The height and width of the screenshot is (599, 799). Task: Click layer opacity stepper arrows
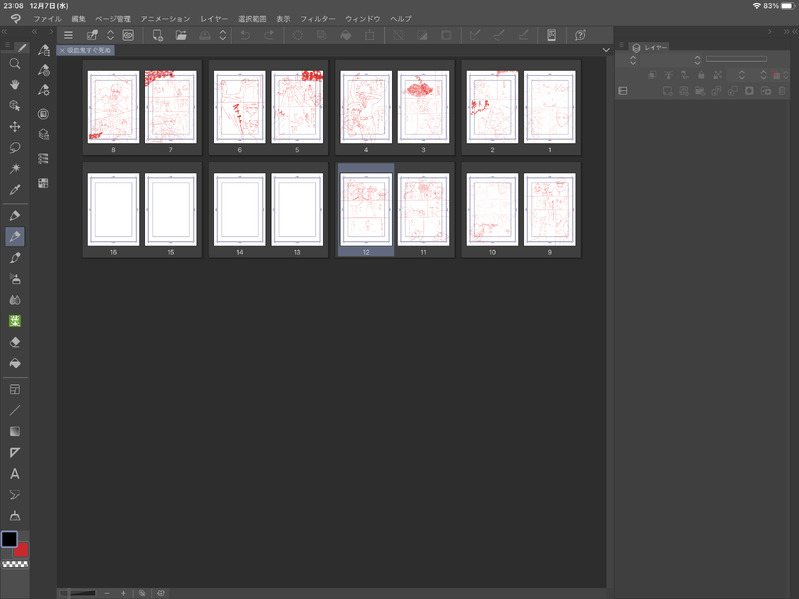[x=698, y=60]
